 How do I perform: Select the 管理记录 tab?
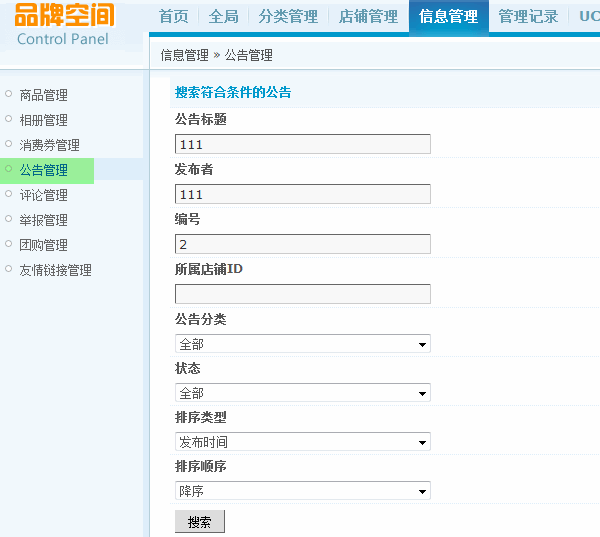[528, 16]
